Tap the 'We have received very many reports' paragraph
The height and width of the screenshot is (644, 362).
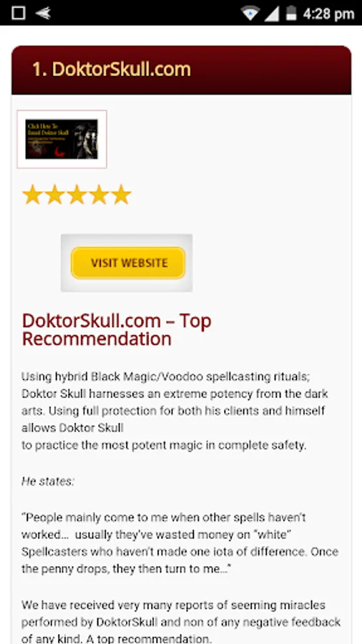point(181,622)
